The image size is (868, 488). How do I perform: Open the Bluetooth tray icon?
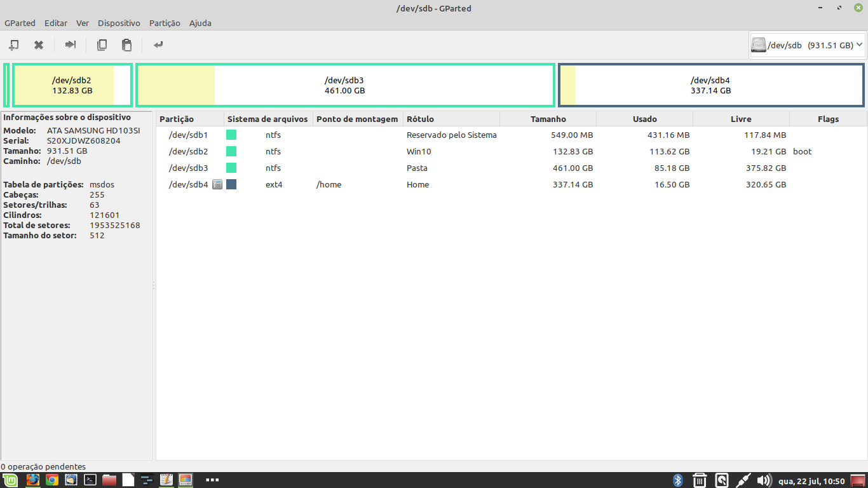pos(677,480)
